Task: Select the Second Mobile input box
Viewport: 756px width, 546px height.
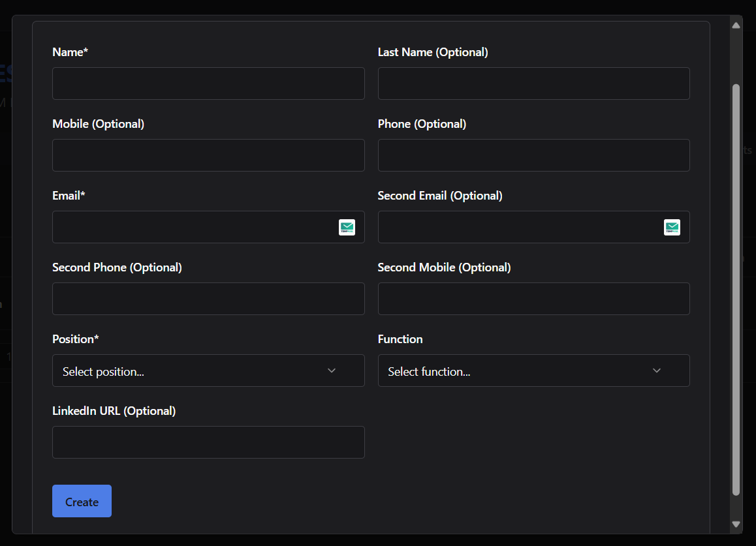Action: coord(533,299)
